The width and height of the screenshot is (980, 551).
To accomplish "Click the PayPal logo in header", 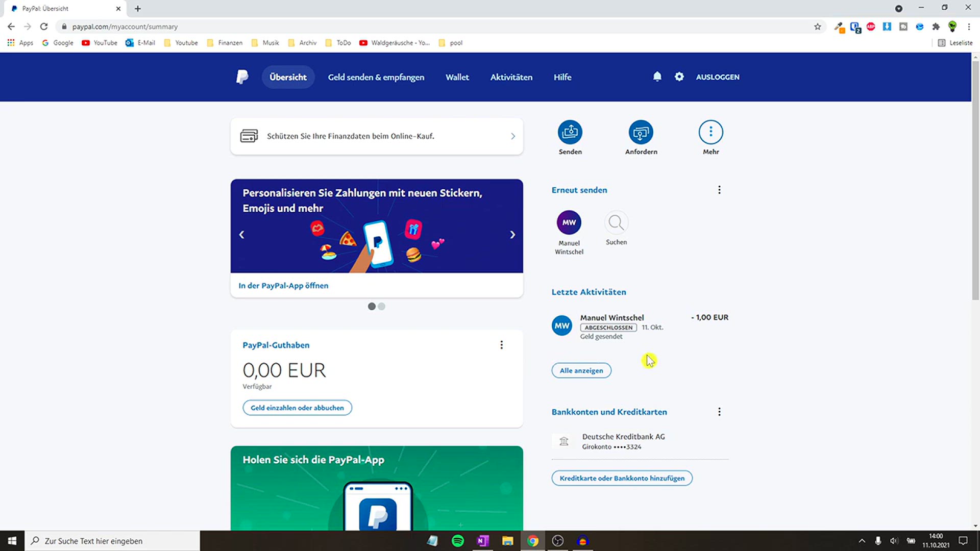I will coord(242,77).
